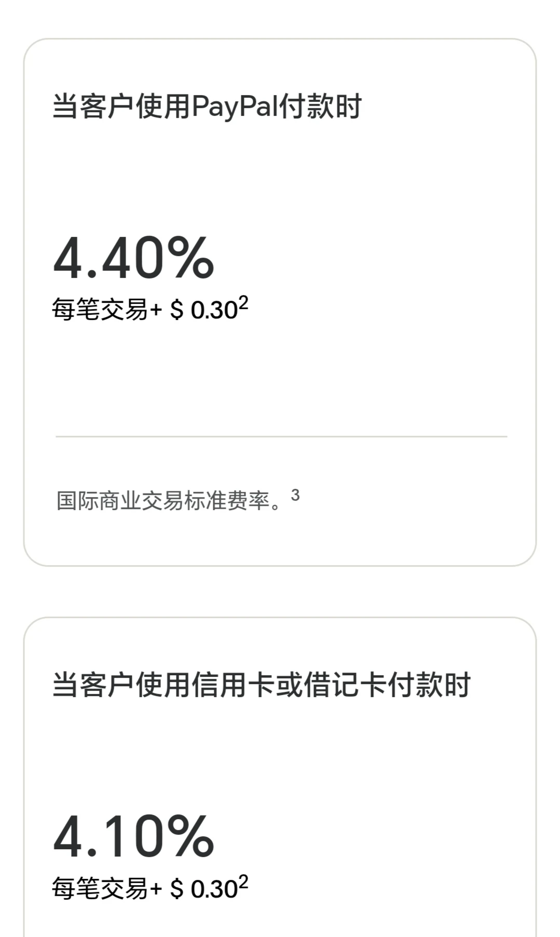Viewport: 560px width, 937px height.
Task: Click the divider line in PayPal card
Action: (x=281, y=437)
